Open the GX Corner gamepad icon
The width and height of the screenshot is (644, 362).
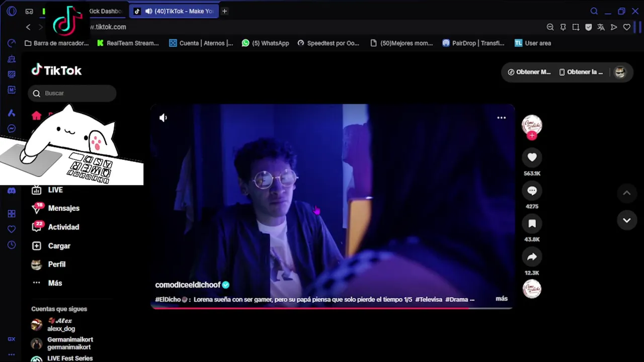click(29, 11)
